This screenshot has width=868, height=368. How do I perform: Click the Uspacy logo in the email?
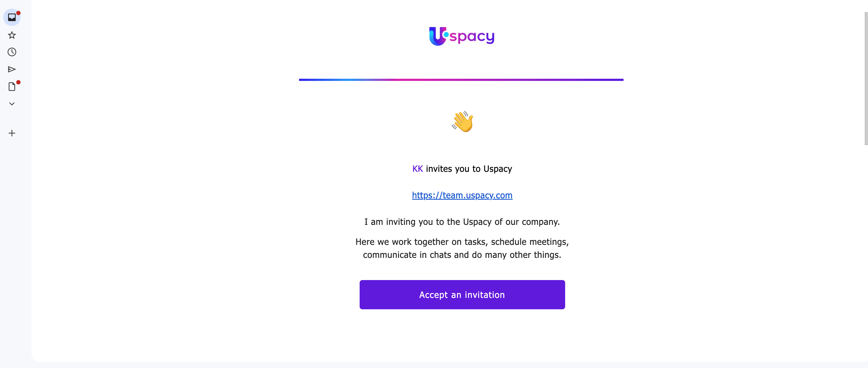point(461,36)
